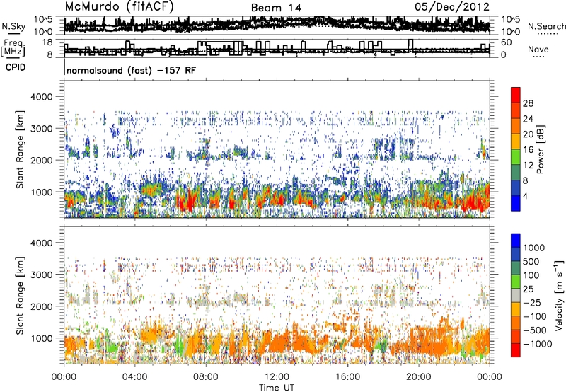The image size is (566, 392).
Task: Select the Beam 14 label
Action: point(276,8)
